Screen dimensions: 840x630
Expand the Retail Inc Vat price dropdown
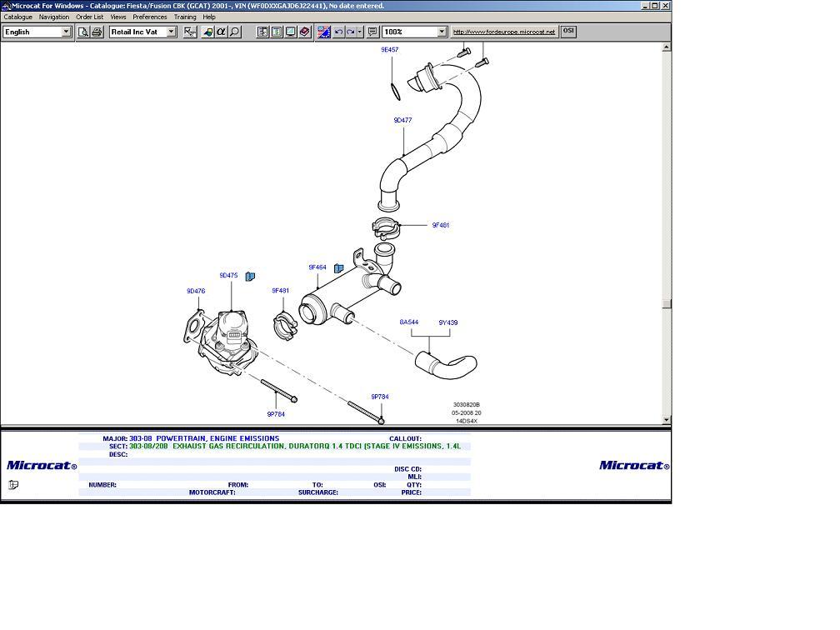171,32
